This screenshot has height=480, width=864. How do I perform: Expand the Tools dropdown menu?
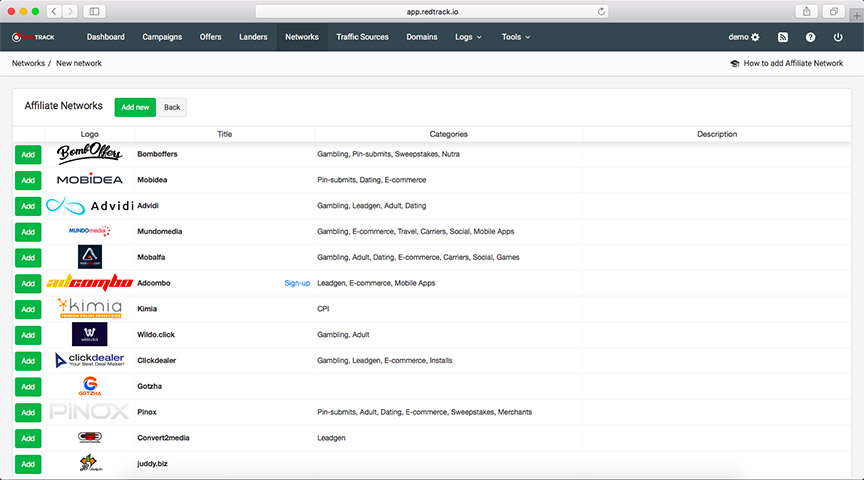[x=516, y=37]
